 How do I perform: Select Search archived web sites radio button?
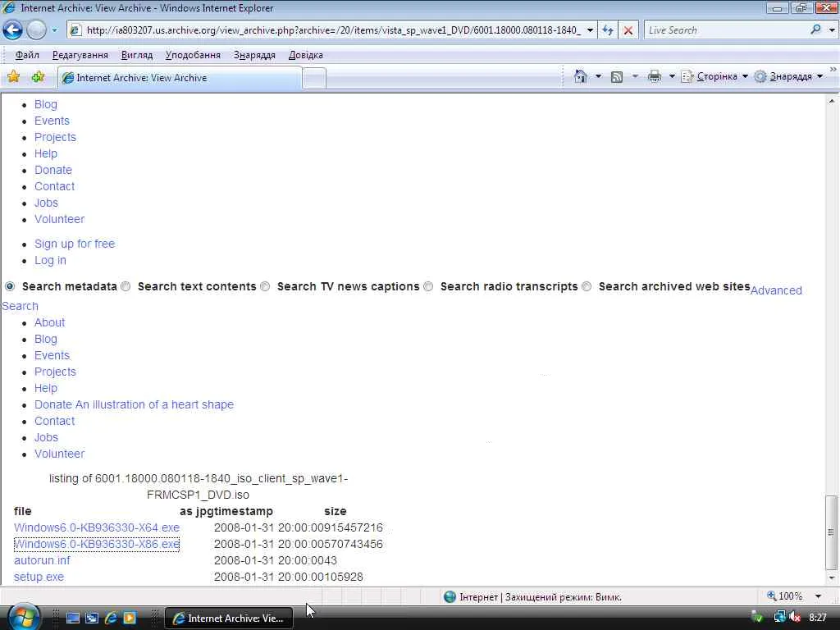[x=587, y=286]
